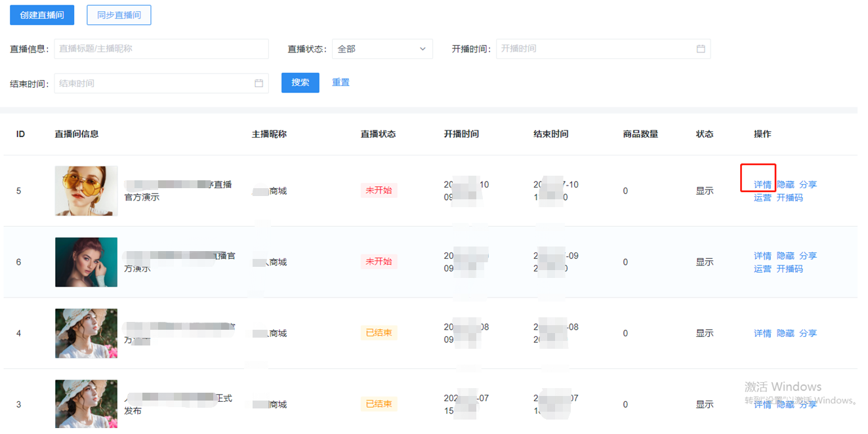
Task: Open the 直播状态 dropdown
Action: 382,49
